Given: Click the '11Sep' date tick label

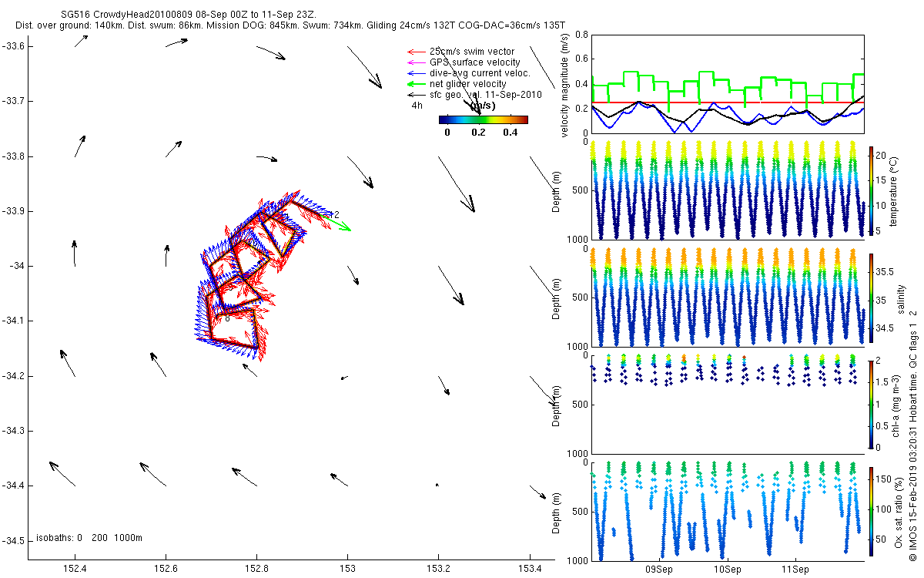Looking at the screenshot, I should click(795, 570).
